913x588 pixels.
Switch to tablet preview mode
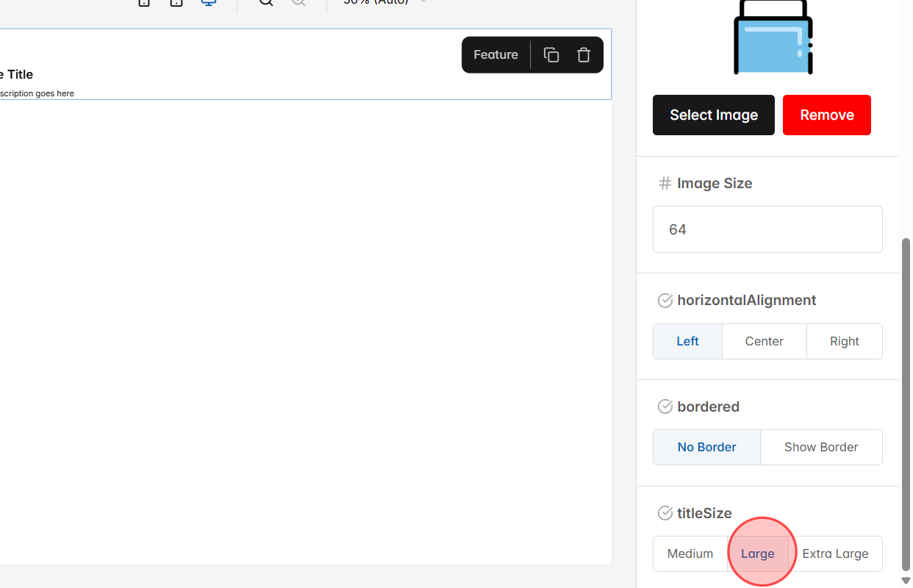coord(176,3)
